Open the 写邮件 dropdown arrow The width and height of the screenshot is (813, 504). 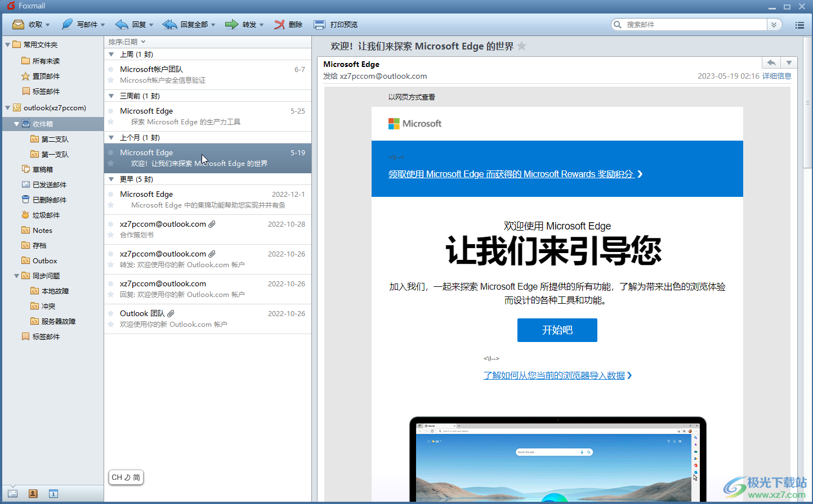[x=102, y=25]
